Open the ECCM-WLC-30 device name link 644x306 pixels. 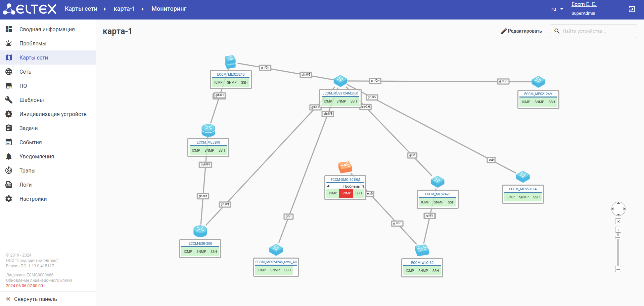[x=422, y=263]
